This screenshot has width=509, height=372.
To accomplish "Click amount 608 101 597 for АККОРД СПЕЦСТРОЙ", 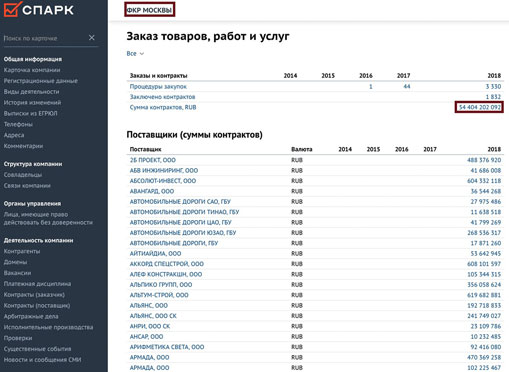I will pyautogui.click(x=484, y=264).
